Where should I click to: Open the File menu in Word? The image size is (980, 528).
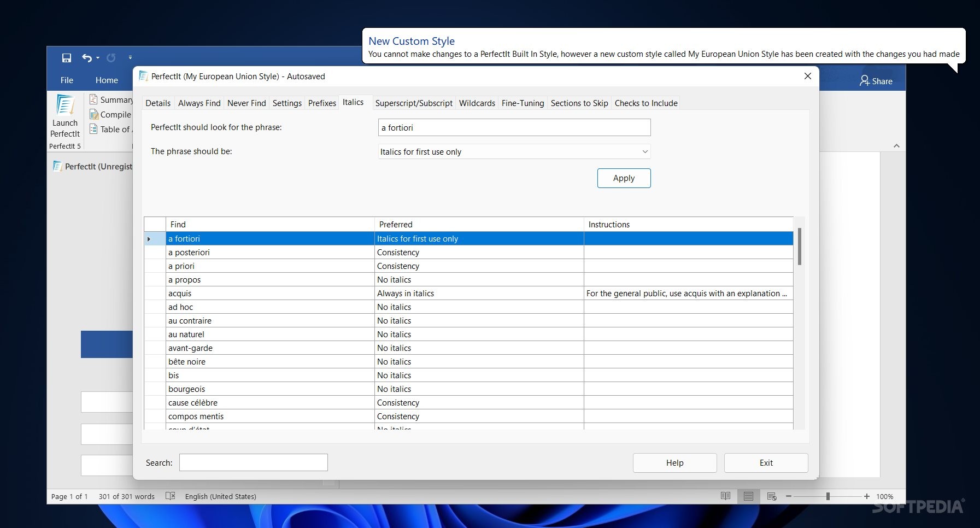(67, 80)
